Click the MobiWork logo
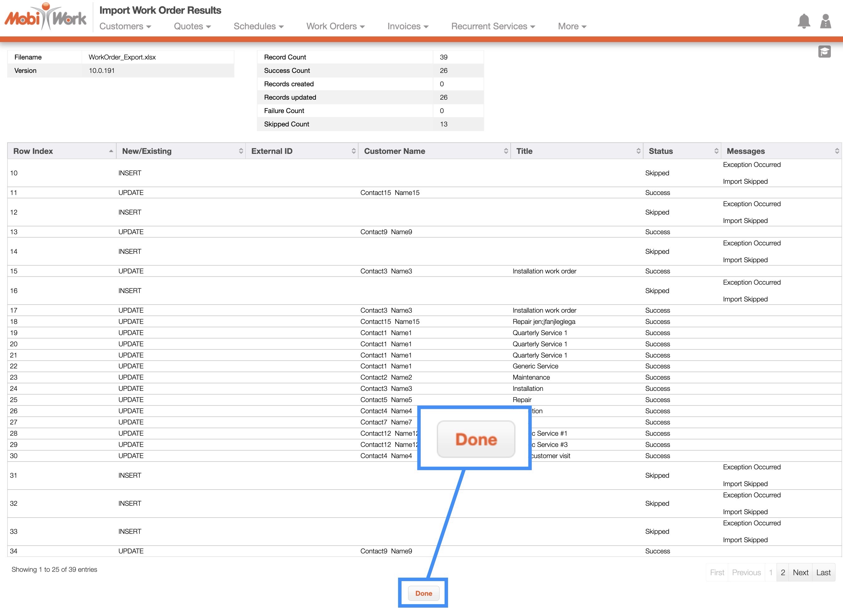This screenshot has height=616, width=843. pyautogui.click(x=45, y=17)
